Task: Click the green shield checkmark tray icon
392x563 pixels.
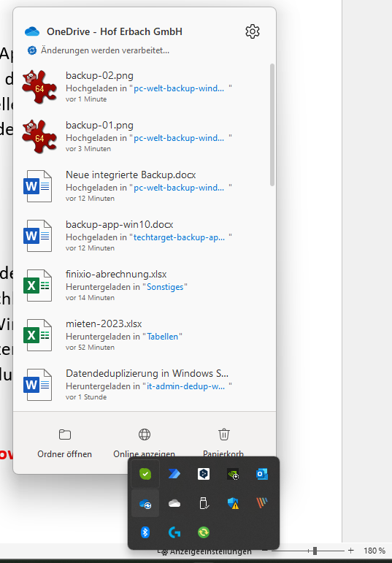Action: 145,474
